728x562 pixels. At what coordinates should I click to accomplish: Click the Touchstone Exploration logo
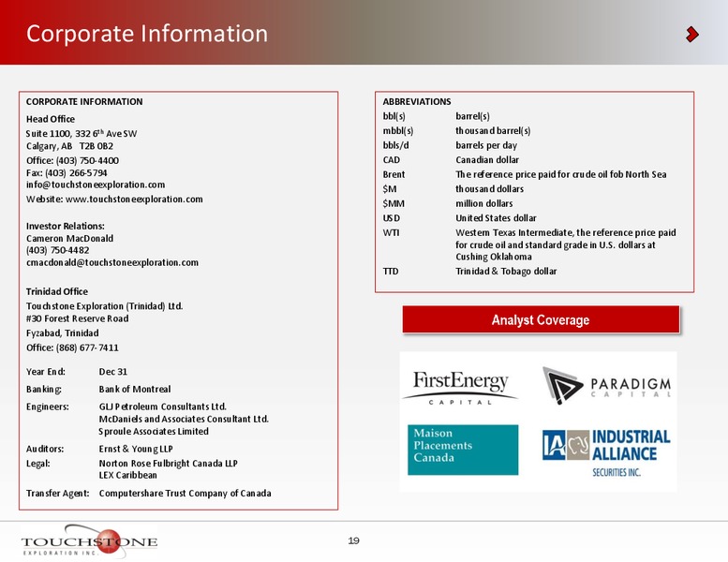(89, 541)
